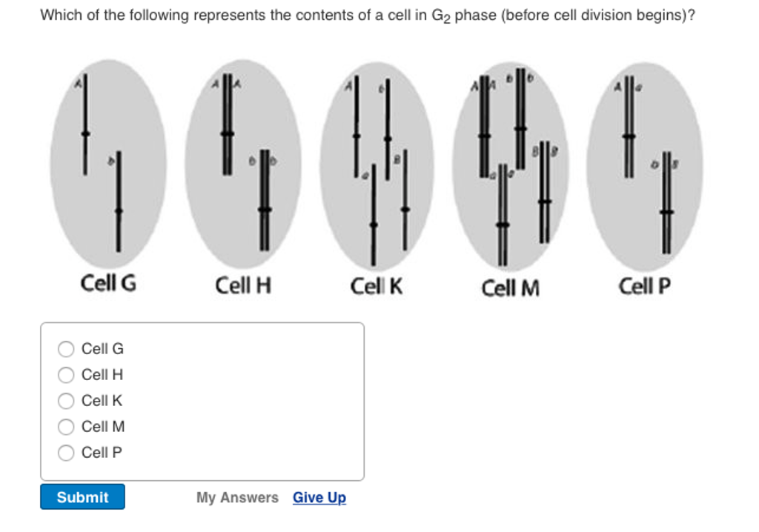
Task: Select the Cell H radio button
Action: (66, 374)
